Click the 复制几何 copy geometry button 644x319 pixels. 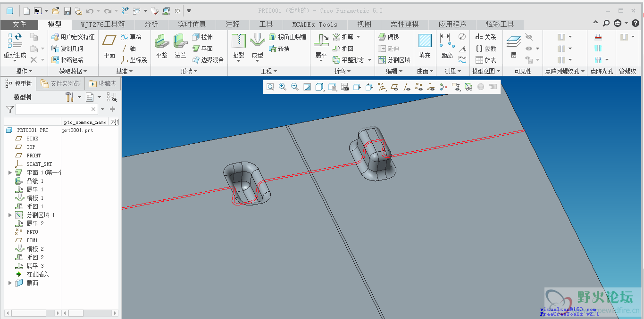(67, 49)
